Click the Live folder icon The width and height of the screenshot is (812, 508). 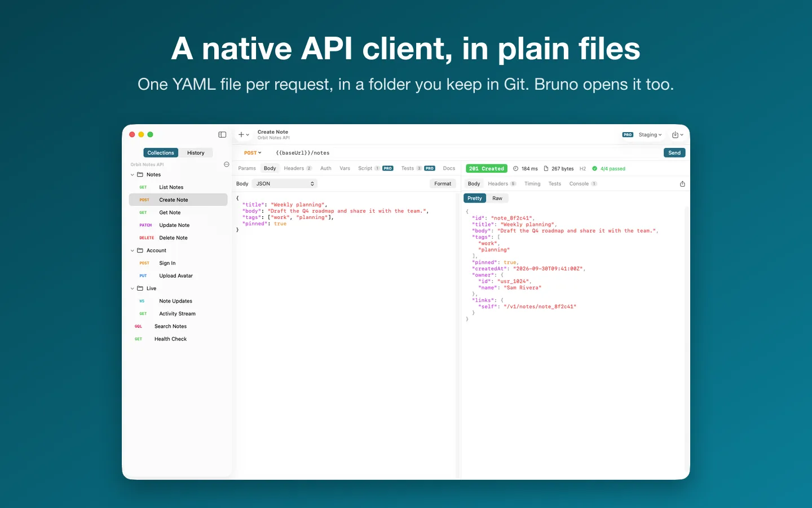pos(140,288)
